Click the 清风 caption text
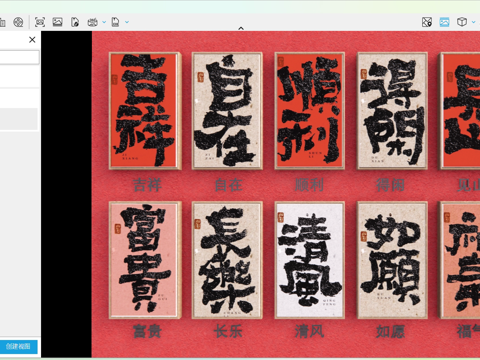 coord(309,331)
